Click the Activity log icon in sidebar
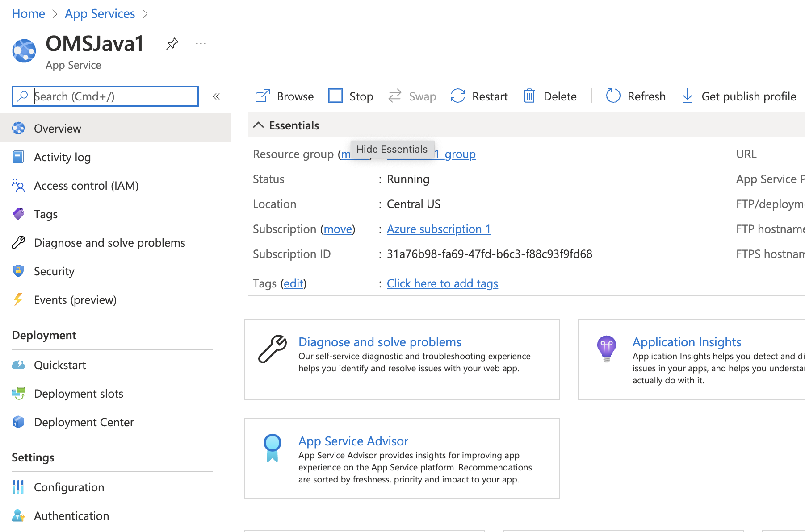Screen dimensions: 805x532 pyautogui.click(x=18, y=157)
